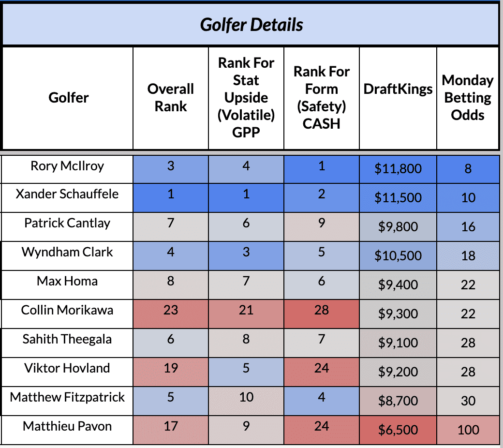Click Matthieu Pavon's betting odds 100 cell
The width and height of the screenshot is (503, 448).
(468, 430)
